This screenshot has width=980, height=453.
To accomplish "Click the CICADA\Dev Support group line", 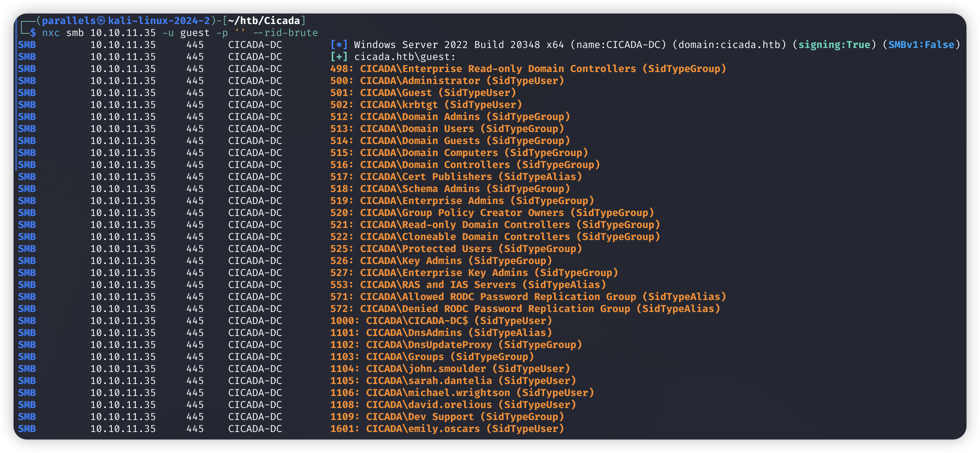I will [420, 417].
